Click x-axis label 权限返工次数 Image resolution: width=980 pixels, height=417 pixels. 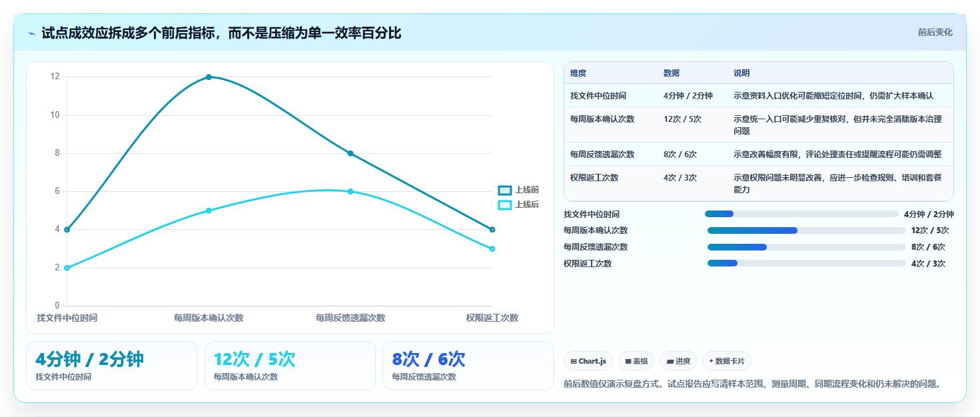pyautogui.click(x=492, y=318)
